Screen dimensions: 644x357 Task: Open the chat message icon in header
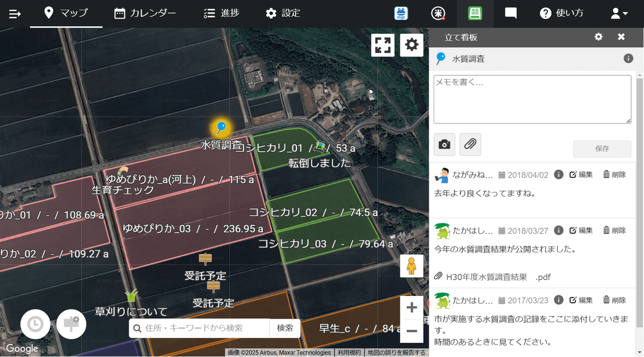511,14
